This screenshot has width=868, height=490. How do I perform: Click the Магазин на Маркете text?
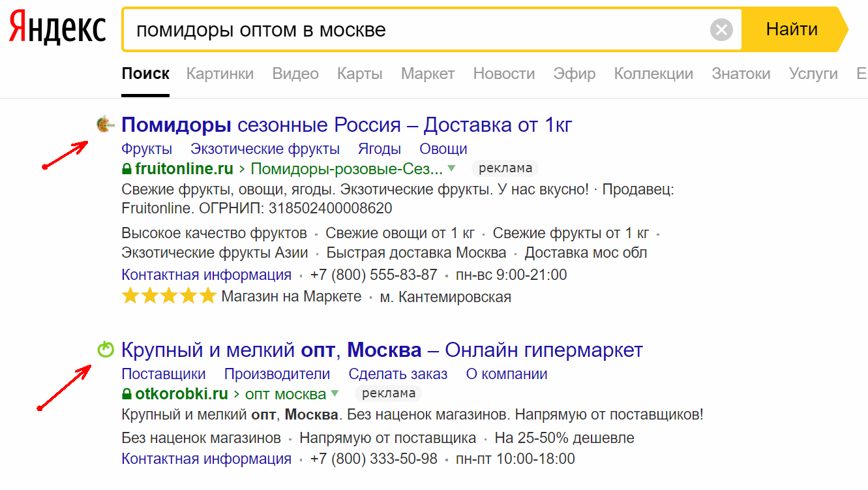tap(292, 297)
